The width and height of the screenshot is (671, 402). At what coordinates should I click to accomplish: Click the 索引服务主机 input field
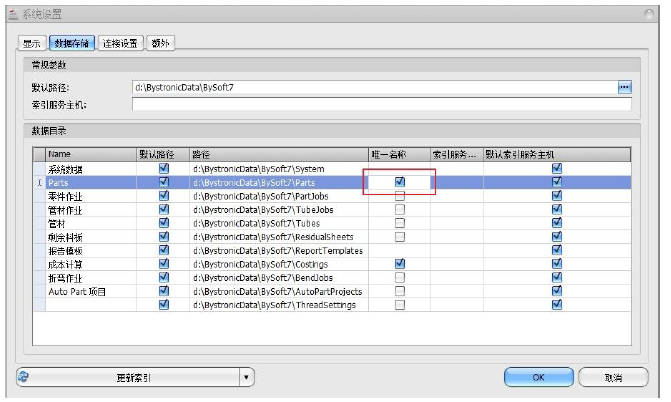pyautogui.click(x=382, y=104)
